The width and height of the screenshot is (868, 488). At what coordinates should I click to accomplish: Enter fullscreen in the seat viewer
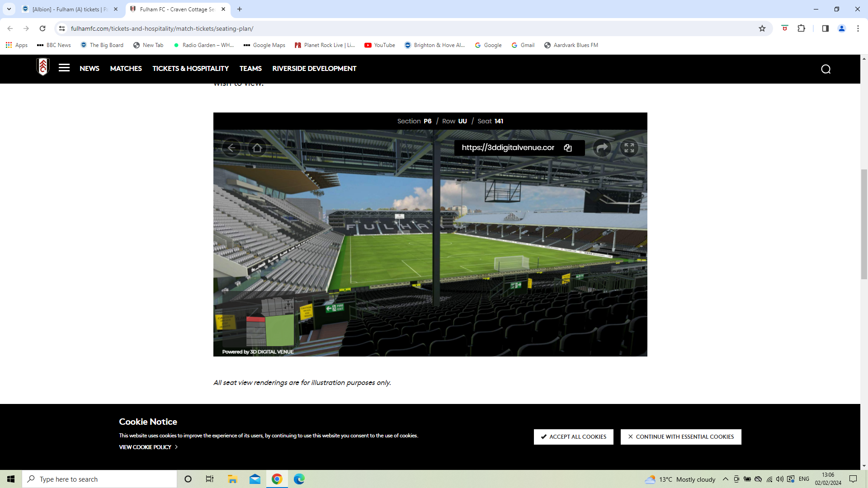pyautogui.click(x=629, y=148)
